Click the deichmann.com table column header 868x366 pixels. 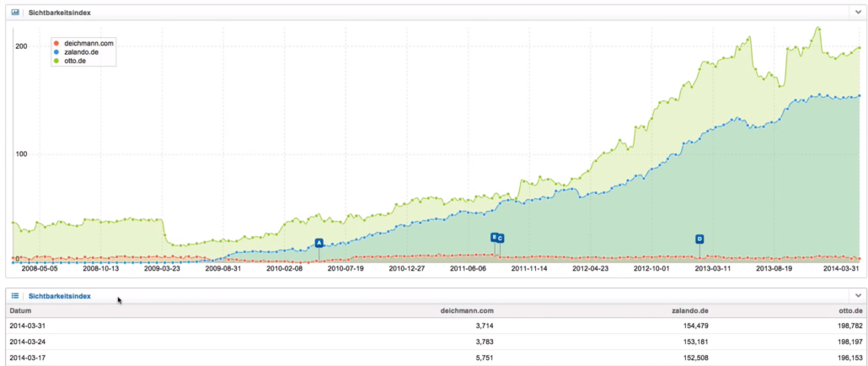pos(467,310)
